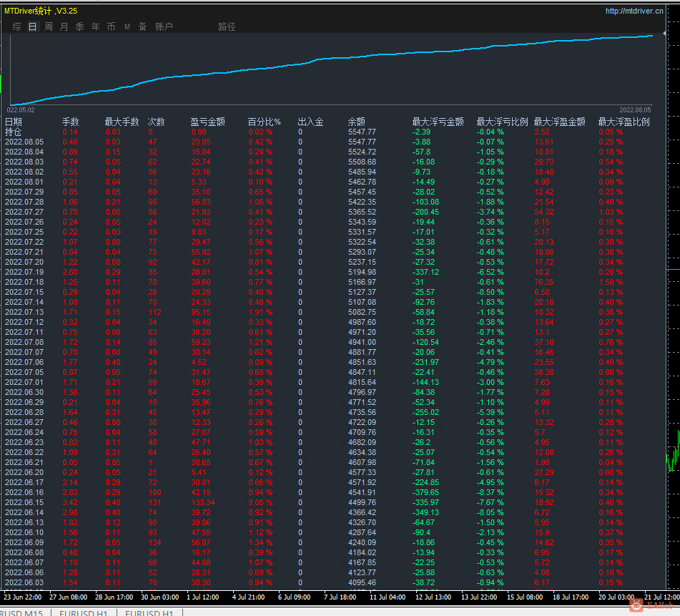Click the profit value 95.15
This screenshot has height=616, width=680.
(201, 313)
